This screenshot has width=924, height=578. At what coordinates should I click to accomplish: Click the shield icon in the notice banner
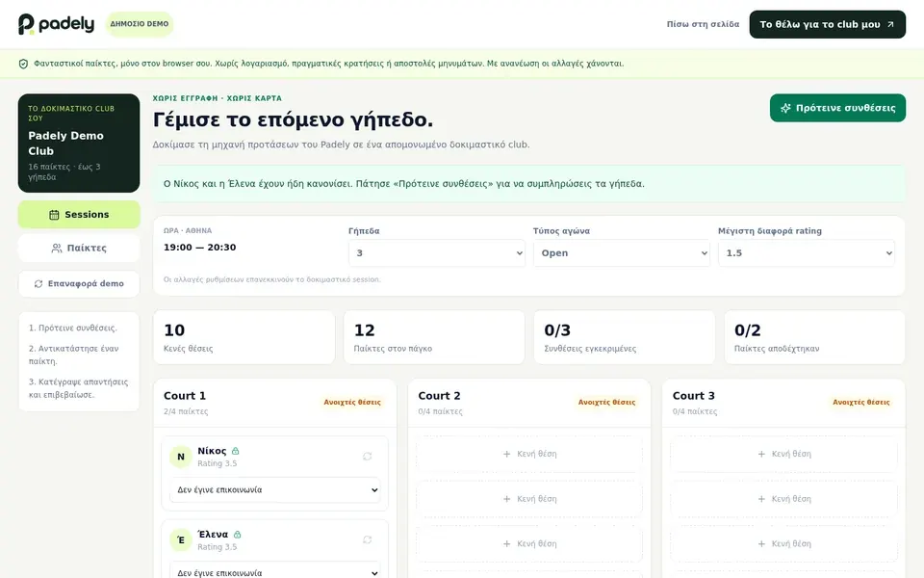click(x=23, y=64)
